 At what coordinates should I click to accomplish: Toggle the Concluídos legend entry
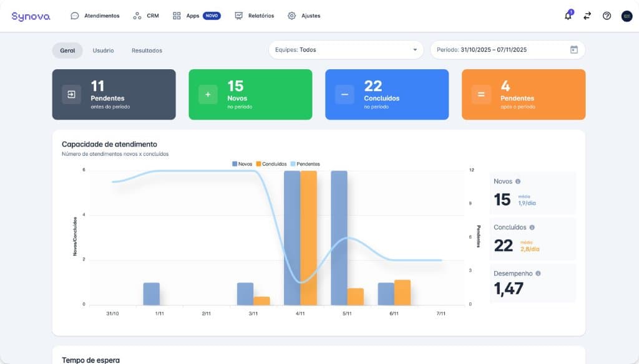tap(271, 164)
